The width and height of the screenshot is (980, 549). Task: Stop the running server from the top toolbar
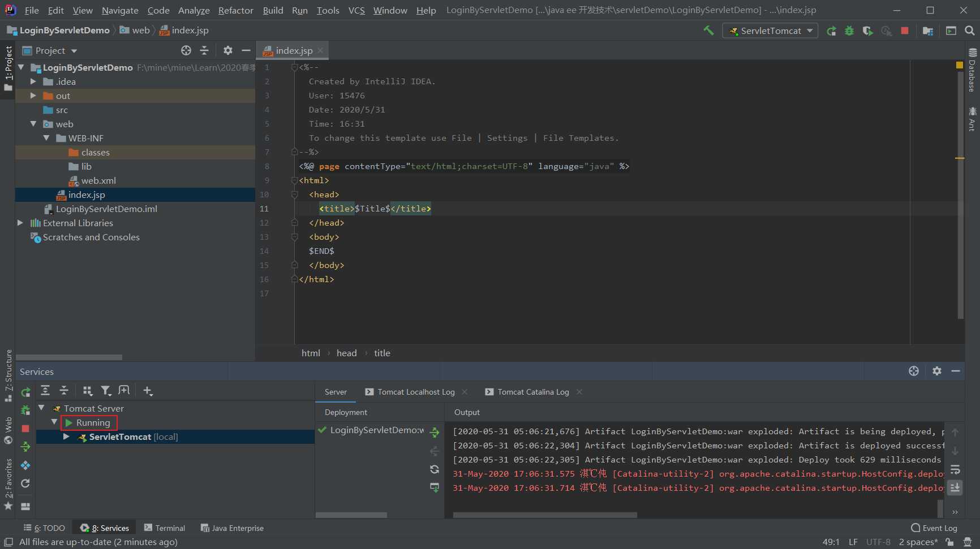905,31
